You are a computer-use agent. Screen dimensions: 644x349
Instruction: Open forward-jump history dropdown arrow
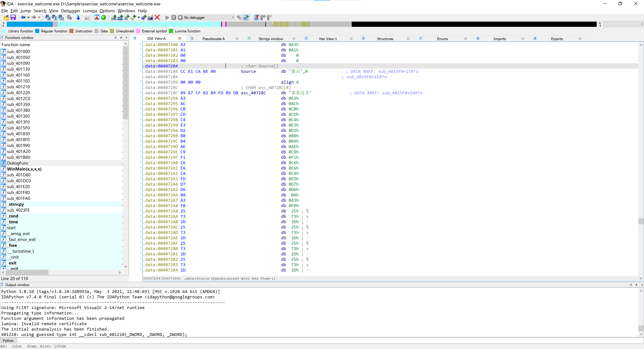(x=39, y=17)
